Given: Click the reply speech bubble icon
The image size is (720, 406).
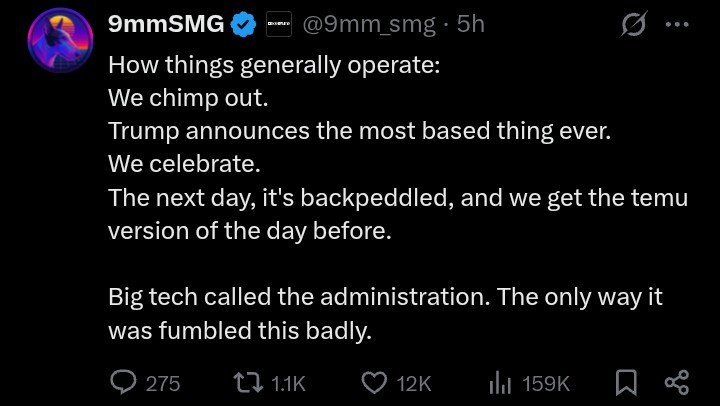Looking at the screenshot, I should [x=123, y=383].
